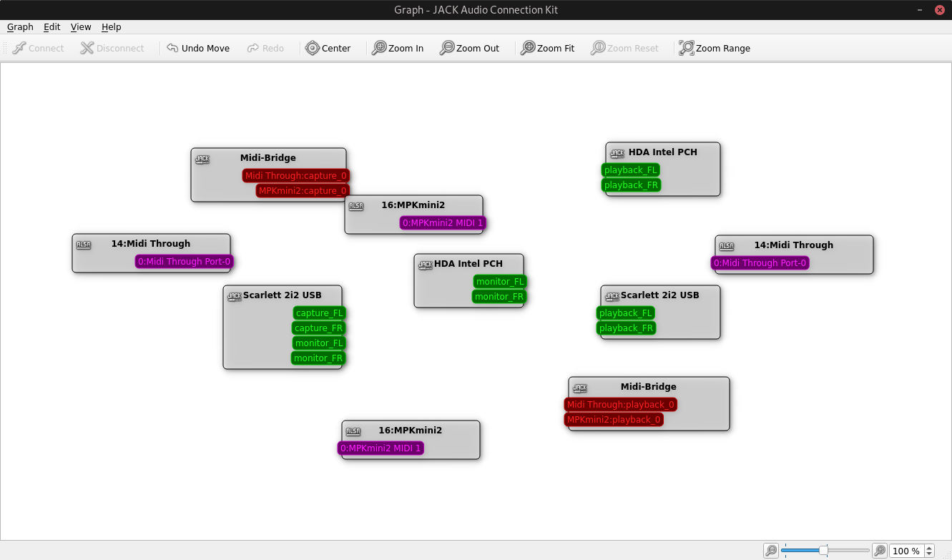Screen dimensions: 952x560
Task: Select monitor_FR port on HDA Intel PCH
Action: point(499,297)
